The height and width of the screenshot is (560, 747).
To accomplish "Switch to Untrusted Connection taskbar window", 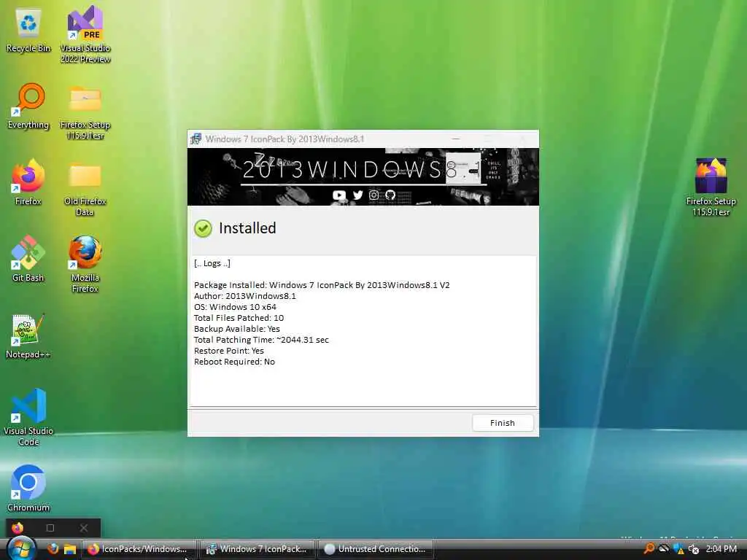I will click(376, 549).
